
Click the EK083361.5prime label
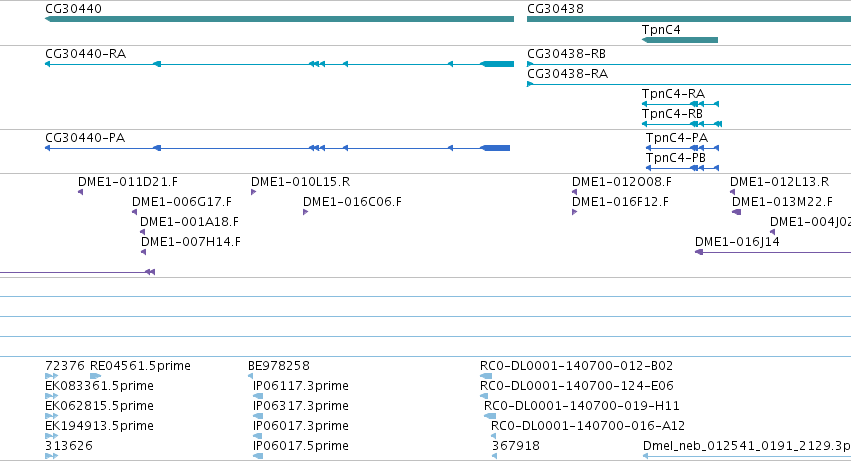[99, 386]
